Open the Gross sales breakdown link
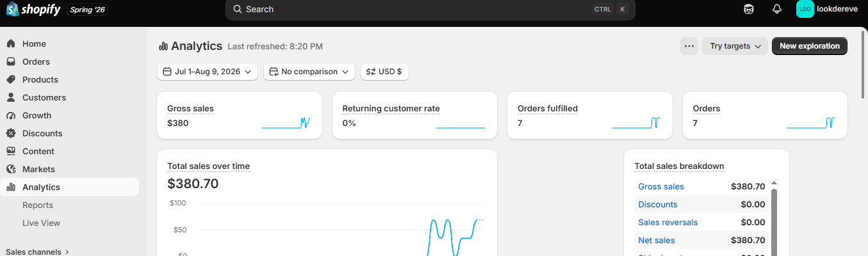The height and width of the screenshot is (256, 868). coord(661,187)
